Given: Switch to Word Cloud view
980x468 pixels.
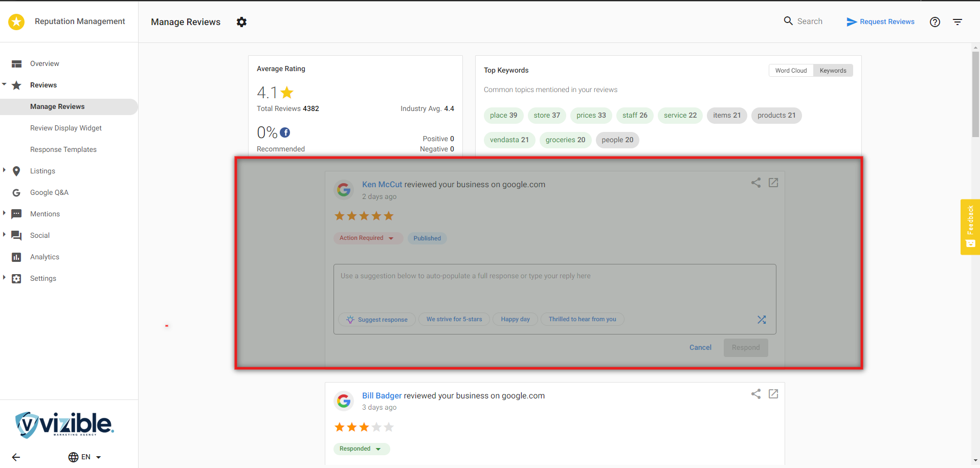Looking at the screenshot, I should click(790, 71).
